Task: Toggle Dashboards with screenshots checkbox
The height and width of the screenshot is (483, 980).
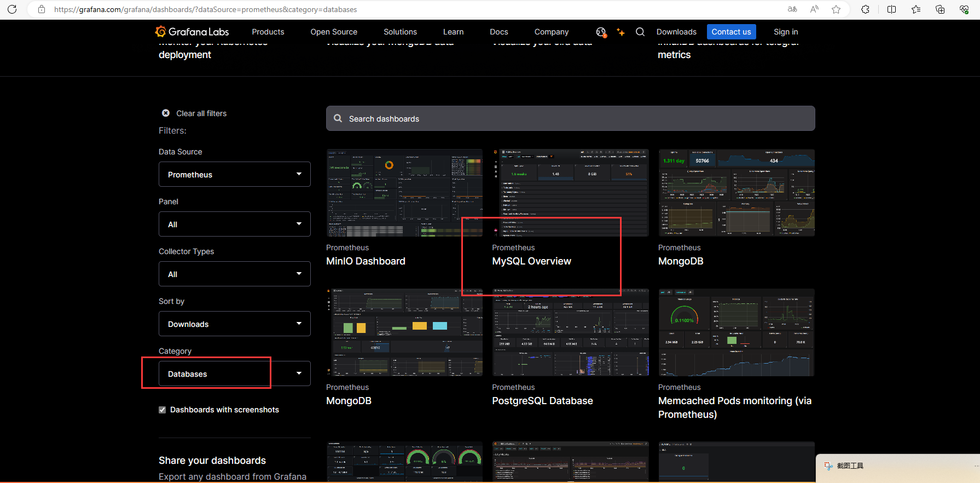Action: coord(162,410)
